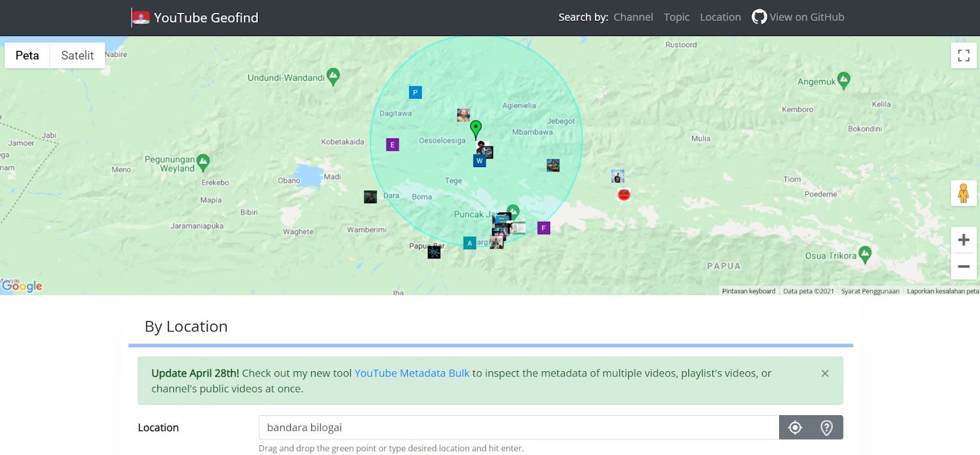Click the Jaramaniapuka place label

(197, 226)
